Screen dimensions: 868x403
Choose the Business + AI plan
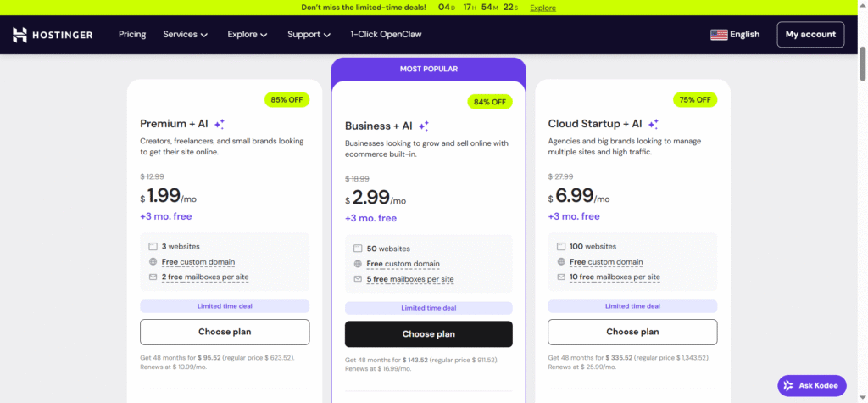coord(428,334)
